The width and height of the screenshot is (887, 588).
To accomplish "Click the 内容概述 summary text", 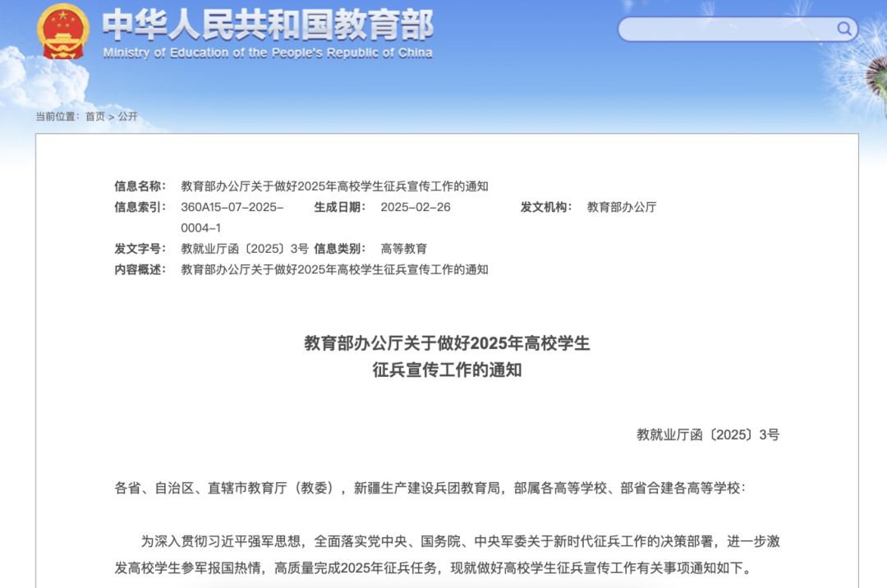I will 334,269.
